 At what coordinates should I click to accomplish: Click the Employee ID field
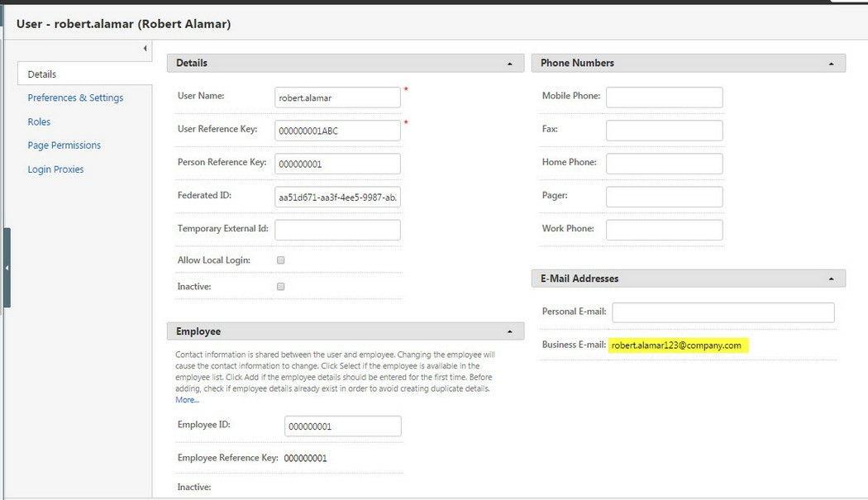pos(343,426)
